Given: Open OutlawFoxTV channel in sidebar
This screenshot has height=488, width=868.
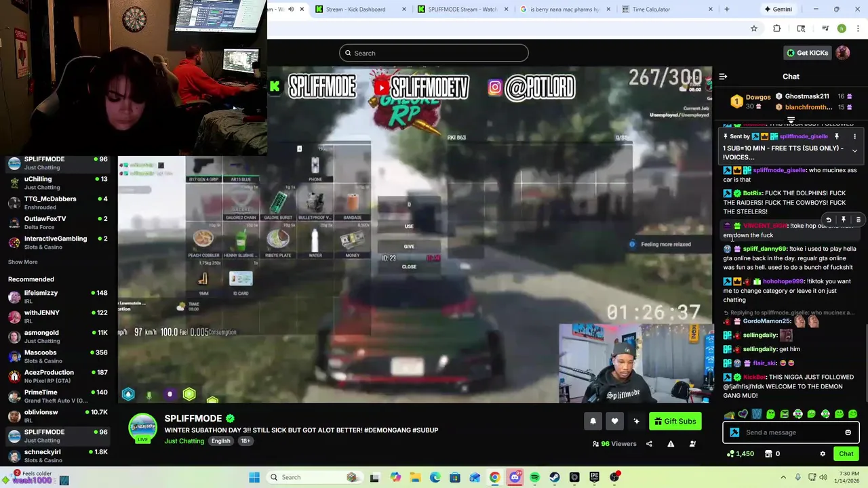Looking at the screenshot, I should (58, 222).
